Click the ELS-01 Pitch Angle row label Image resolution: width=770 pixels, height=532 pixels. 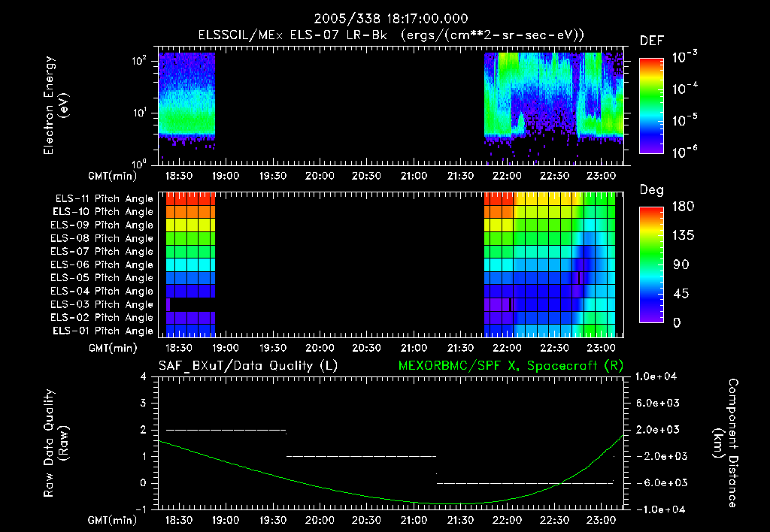103,331
